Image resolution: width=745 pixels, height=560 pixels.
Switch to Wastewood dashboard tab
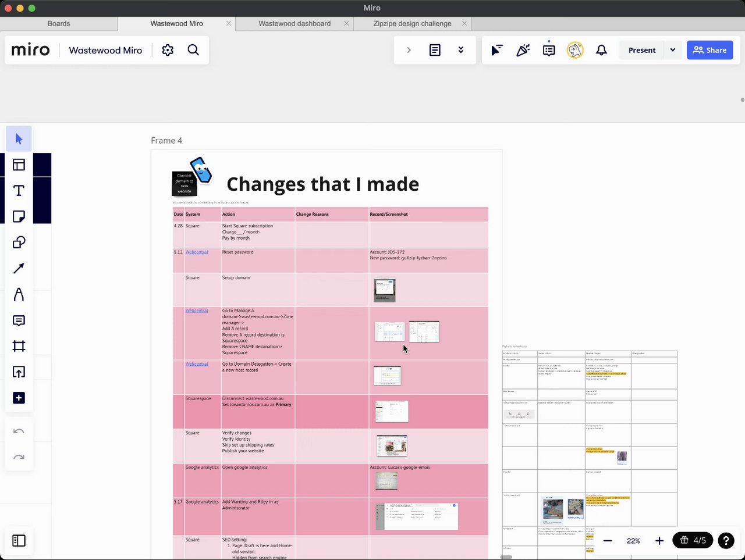(x=295, y=24)
